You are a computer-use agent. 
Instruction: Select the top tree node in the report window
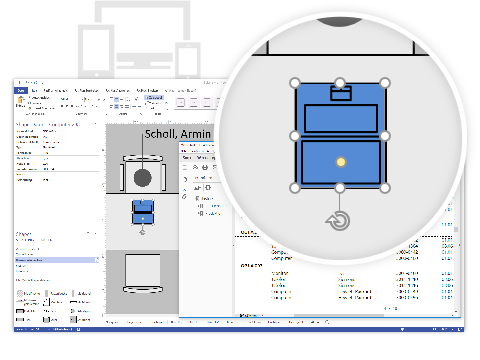[x=205, y=198]
